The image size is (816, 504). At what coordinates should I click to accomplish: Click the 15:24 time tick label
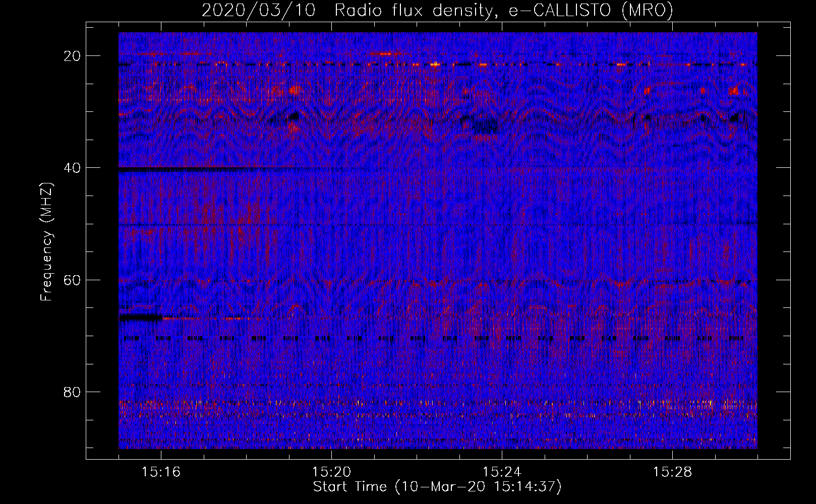pos(502,472)
